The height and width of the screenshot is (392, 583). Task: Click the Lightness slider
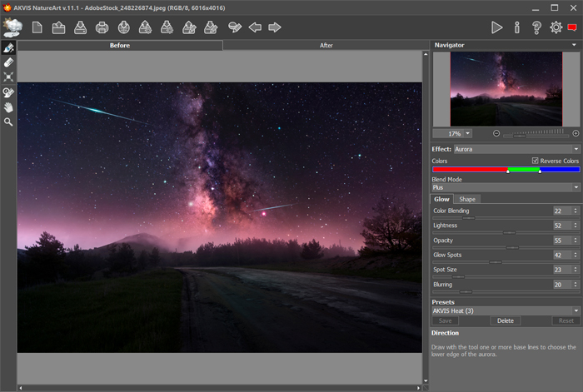(x=506, y=232)
